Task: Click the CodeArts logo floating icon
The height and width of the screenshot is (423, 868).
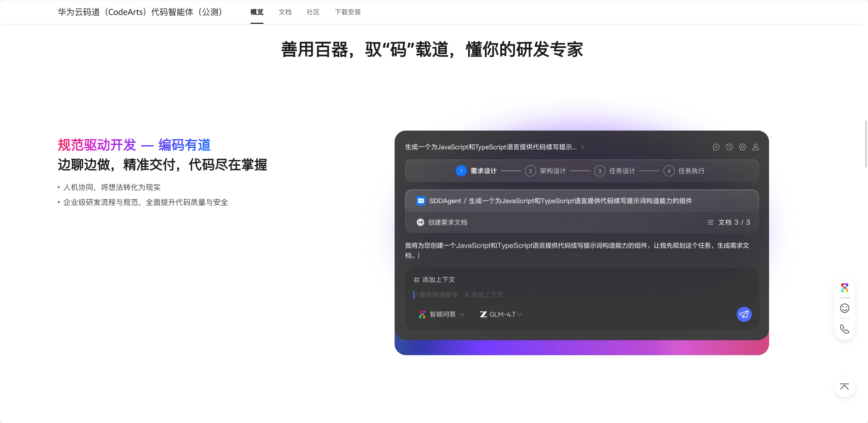Action: tap(845, 288)
